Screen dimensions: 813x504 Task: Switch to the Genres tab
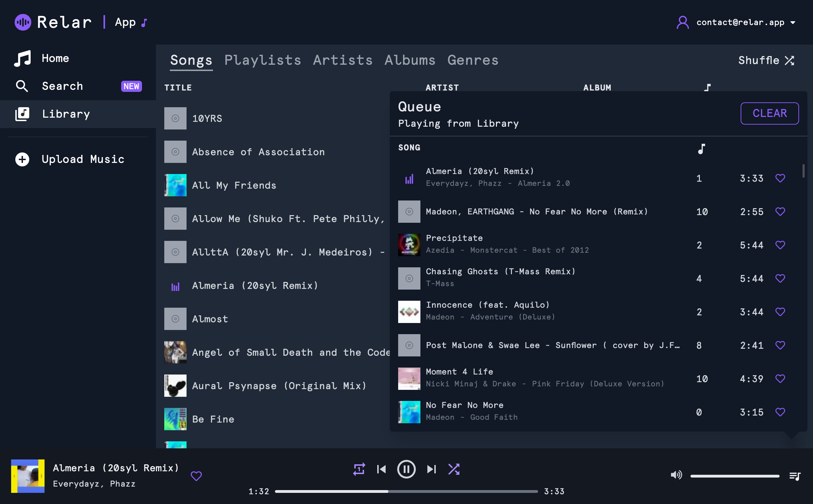[x=473, y=60]
